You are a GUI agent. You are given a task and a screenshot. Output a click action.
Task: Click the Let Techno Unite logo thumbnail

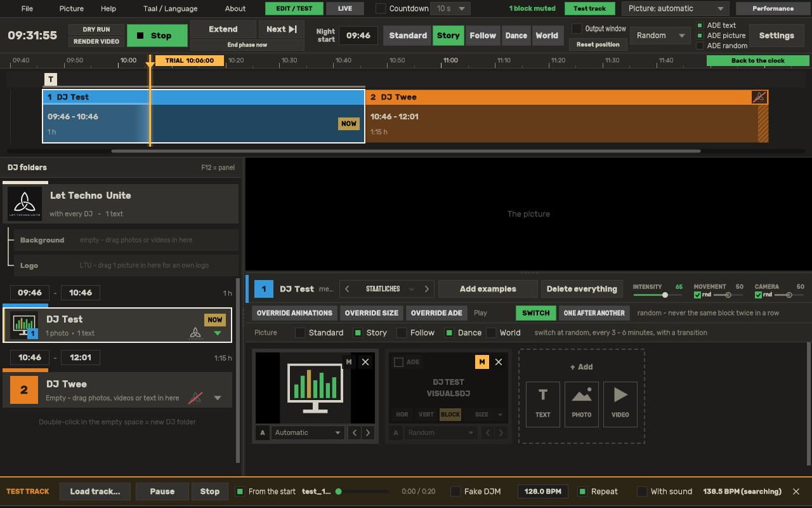point(25,203)
